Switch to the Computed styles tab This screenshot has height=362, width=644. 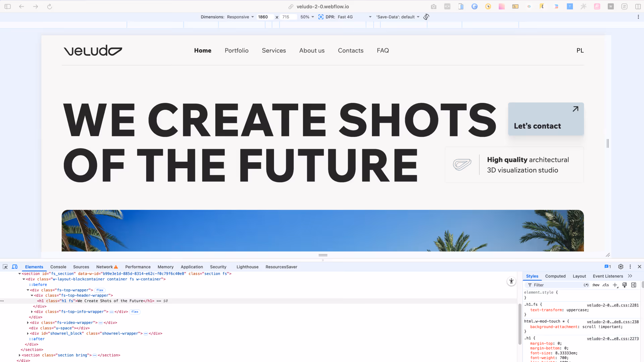[x=555, y=276]
